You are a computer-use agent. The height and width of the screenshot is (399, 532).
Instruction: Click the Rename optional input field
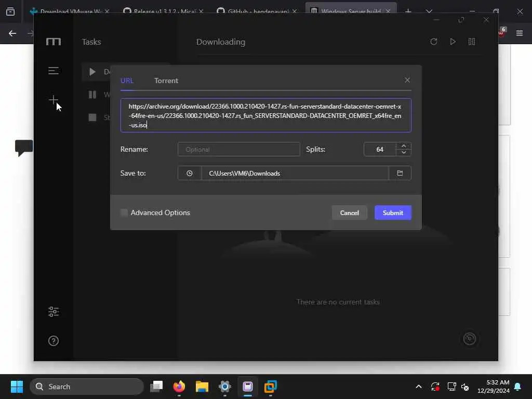point(239,149)
